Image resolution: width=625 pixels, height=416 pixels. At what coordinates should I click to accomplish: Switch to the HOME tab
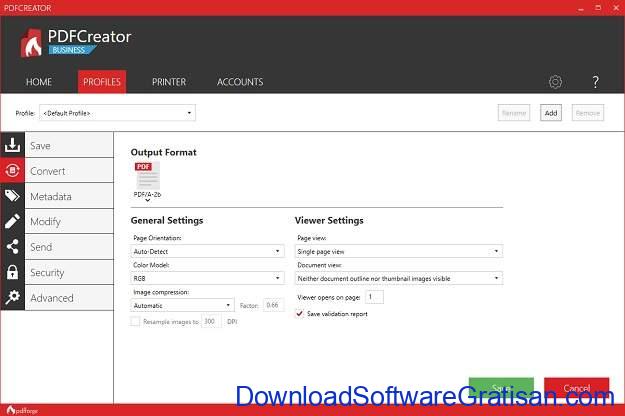[x=39, y=82]
